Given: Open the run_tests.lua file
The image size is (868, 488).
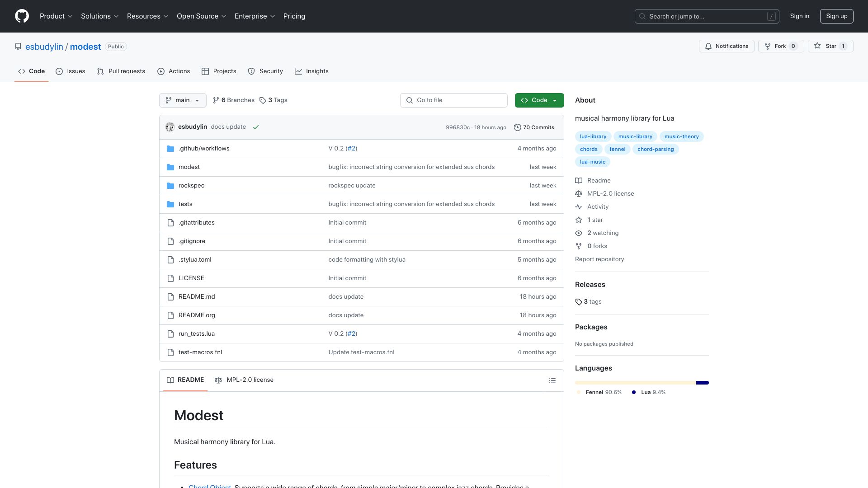Looking at the screenshot, I should [x=197, y=334].
